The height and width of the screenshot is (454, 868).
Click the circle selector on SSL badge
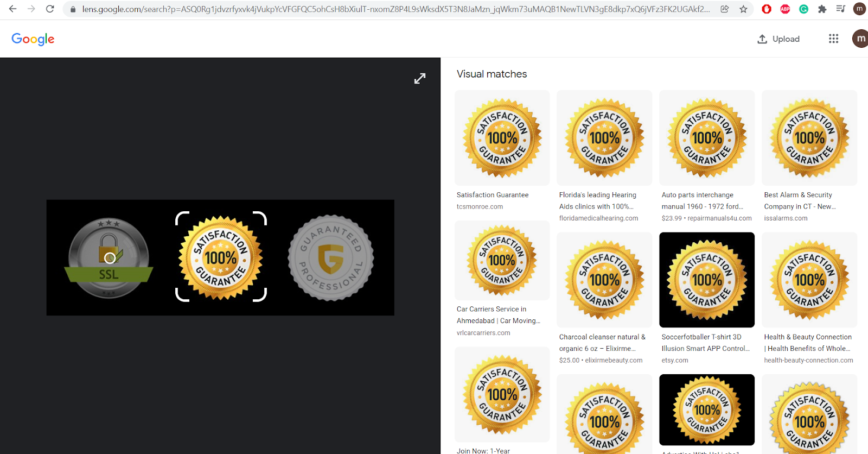[x=110, y=258]
